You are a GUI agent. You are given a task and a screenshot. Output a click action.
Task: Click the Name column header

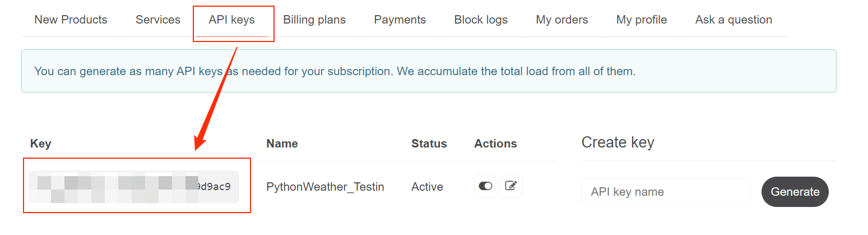pyautogui.click(x=282, y=144)
